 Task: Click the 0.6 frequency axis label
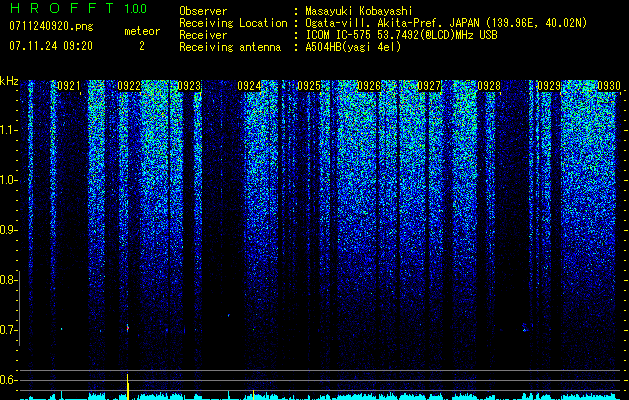point(7,380)
